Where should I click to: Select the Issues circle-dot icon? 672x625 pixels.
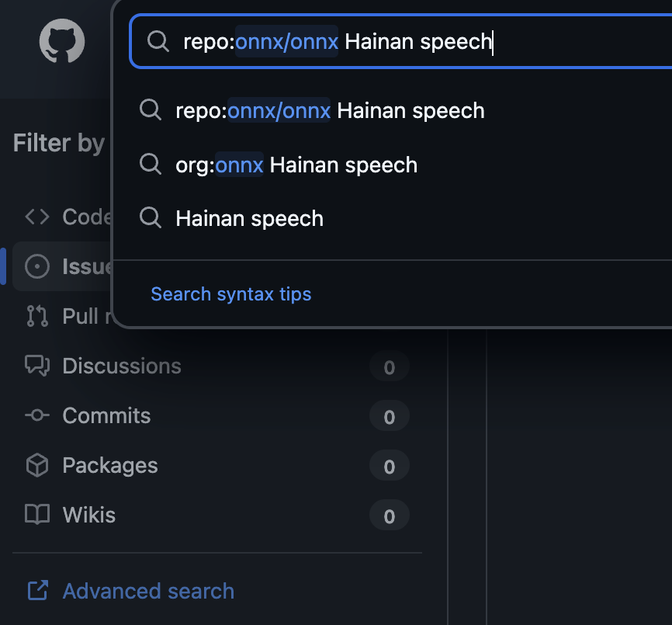click(x=37, y=266)
